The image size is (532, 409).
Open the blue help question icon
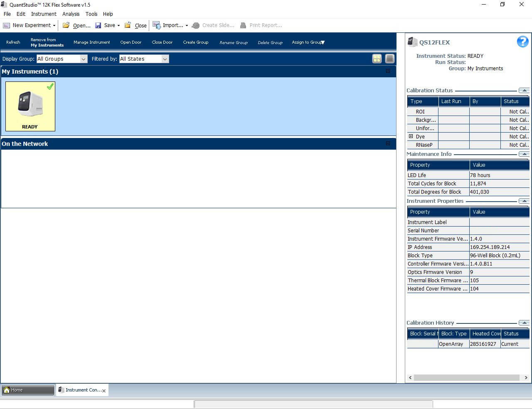point(522,42)
